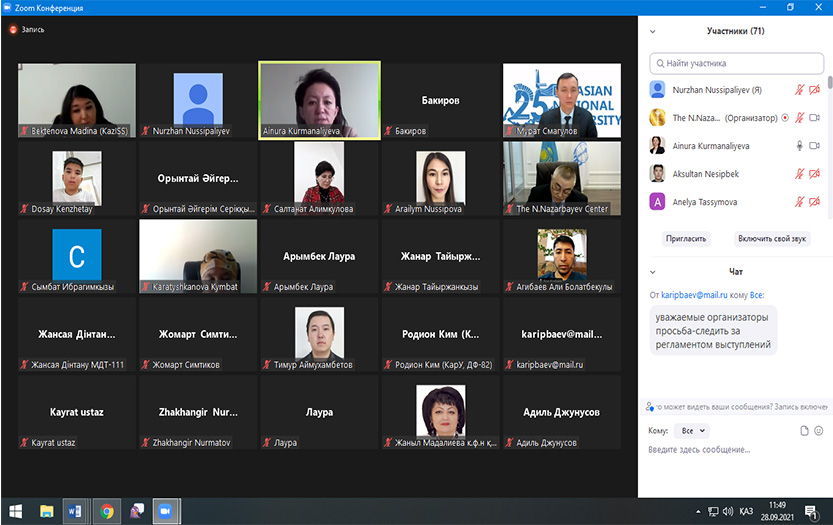833x525 pixels.
Task: Open Zoom from the Windows taskbar
Action: point(163,511)
